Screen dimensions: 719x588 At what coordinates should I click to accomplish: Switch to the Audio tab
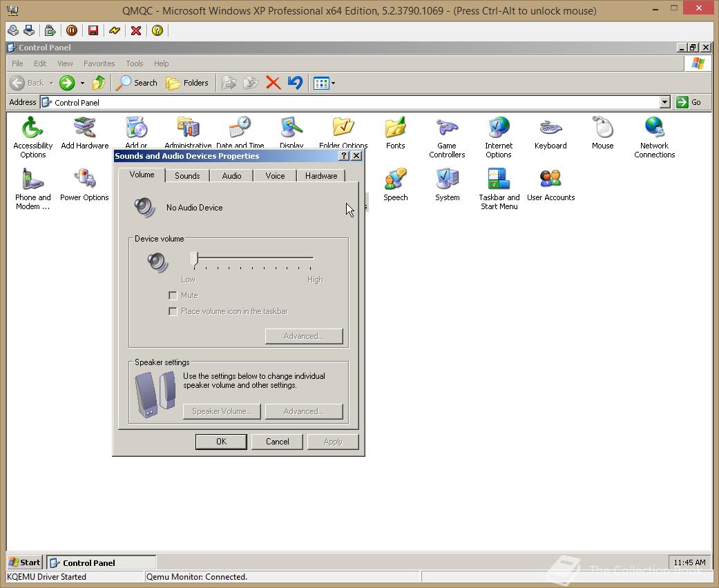coord(231,176)
